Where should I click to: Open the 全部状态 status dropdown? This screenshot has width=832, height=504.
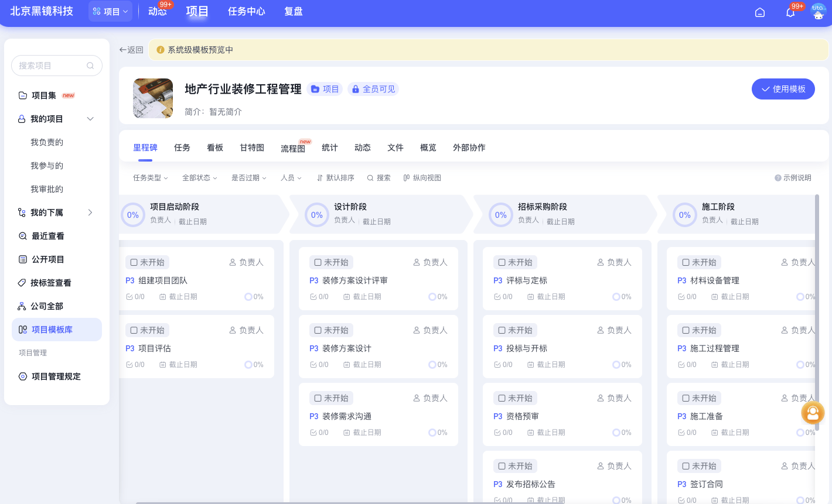[199, 178]
